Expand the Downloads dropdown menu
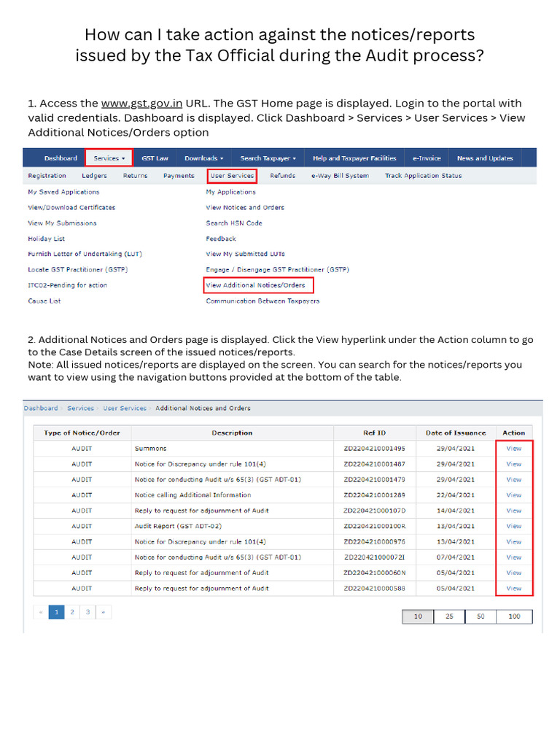The height and width of the screenshot is (747, 560). click(204, 158)
